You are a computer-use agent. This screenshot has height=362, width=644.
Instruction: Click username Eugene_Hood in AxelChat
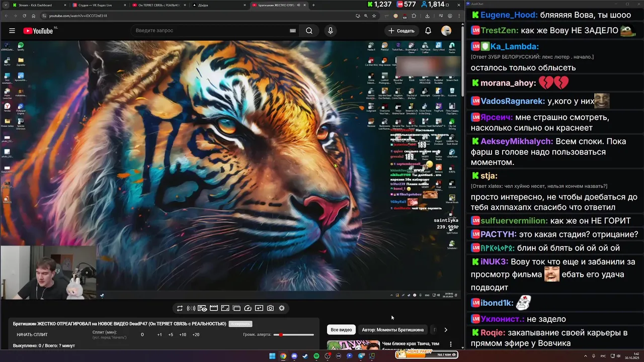click(509, 15)
